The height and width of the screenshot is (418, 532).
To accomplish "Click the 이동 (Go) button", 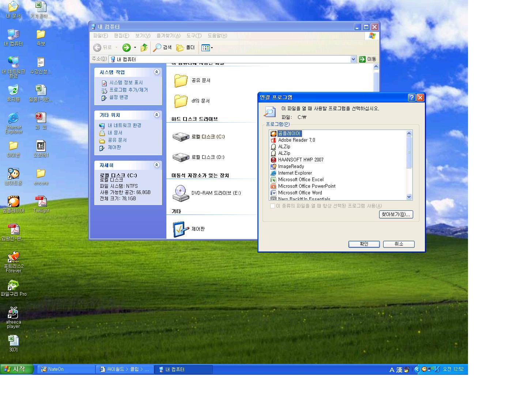I will coord(368,59).
